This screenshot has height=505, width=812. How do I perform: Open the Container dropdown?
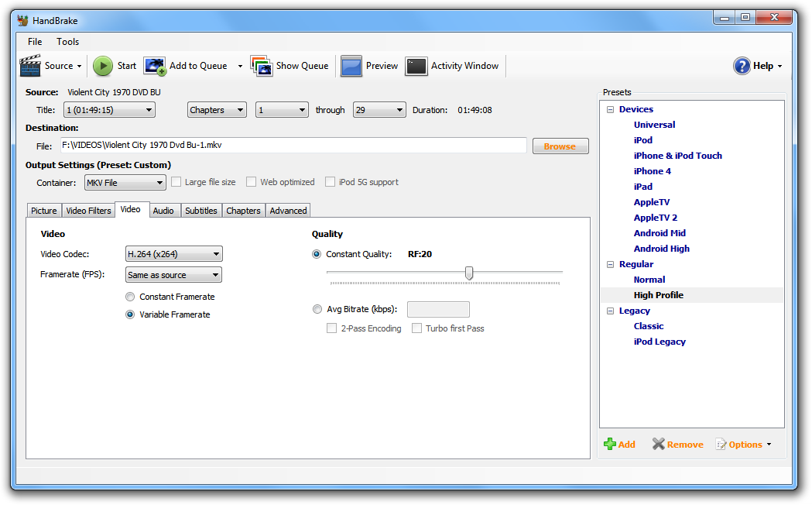click(125, 182)
